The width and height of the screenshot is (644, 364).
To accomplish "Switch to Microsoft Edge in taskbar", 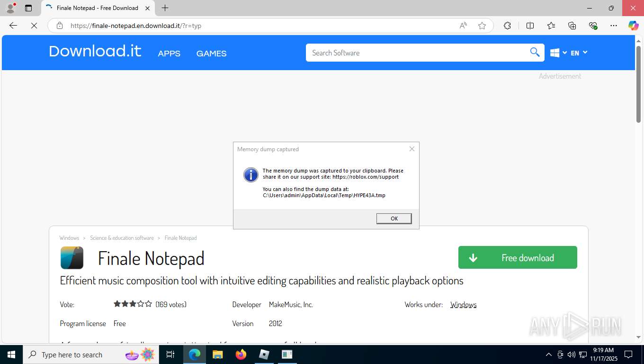I will pyautogui.click(x=195, y=355).
